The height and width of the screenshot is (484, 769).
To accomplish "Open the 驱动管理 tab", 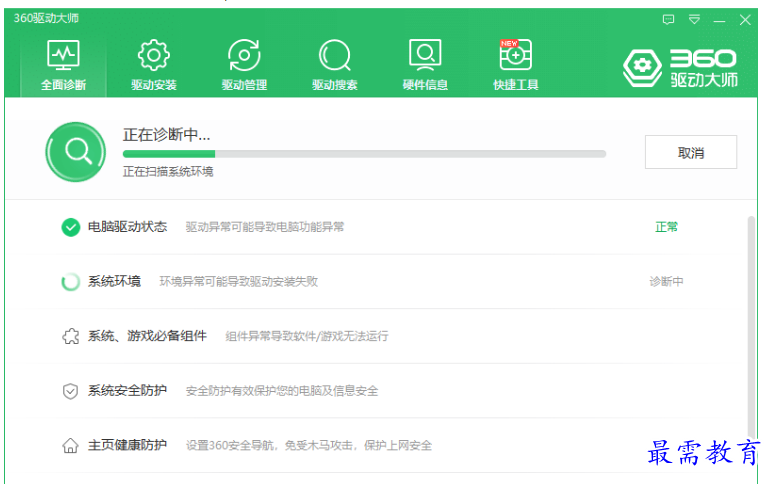I will click(x=244, y=66).
